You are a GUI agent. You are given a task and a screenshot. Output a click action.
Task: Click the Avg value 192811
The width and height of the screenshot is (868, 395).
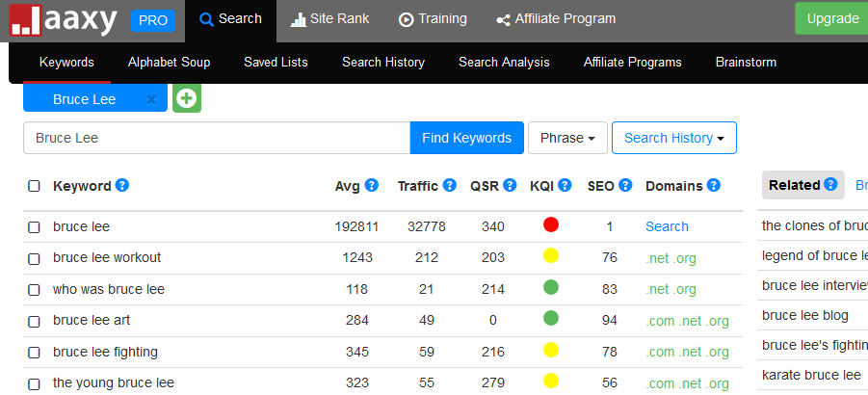point(356,226)
